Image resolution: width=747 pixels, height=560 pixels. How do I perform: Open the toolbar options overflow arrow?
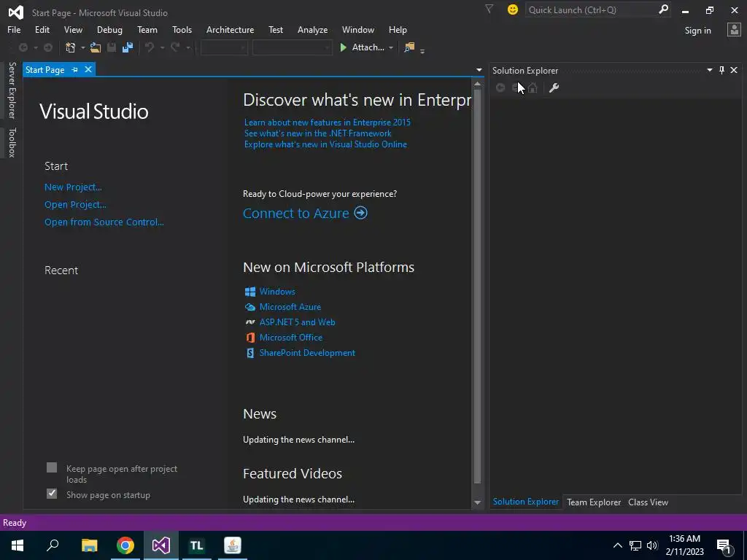pos(422,51)
